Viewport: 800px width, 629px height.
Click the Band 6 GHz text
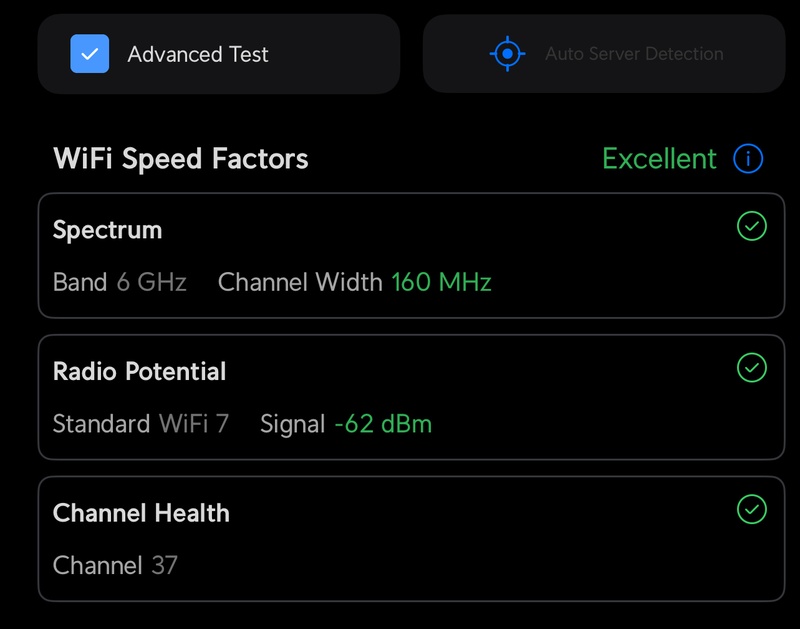pyautogui.click(x=120, y=282)
